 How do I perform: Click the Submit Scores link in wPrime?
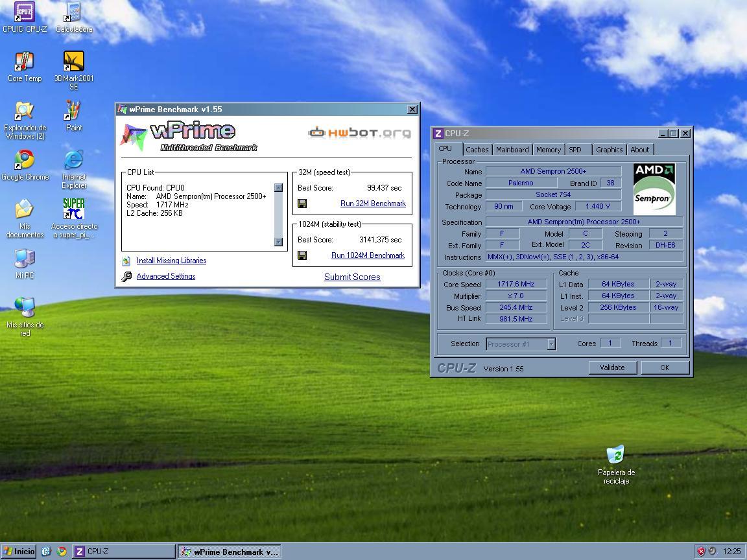point(352,277)
